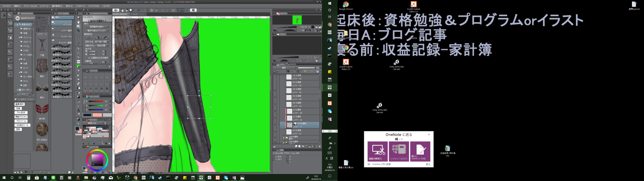Screen dimensions: 644x181
Task: Select the Eyedropper tool
Action: (78, 43)
